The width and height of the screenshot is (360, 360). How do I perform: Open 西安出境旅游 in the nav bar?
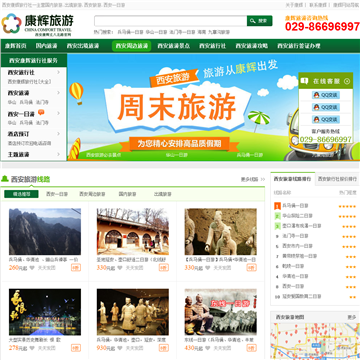[83, 46]
